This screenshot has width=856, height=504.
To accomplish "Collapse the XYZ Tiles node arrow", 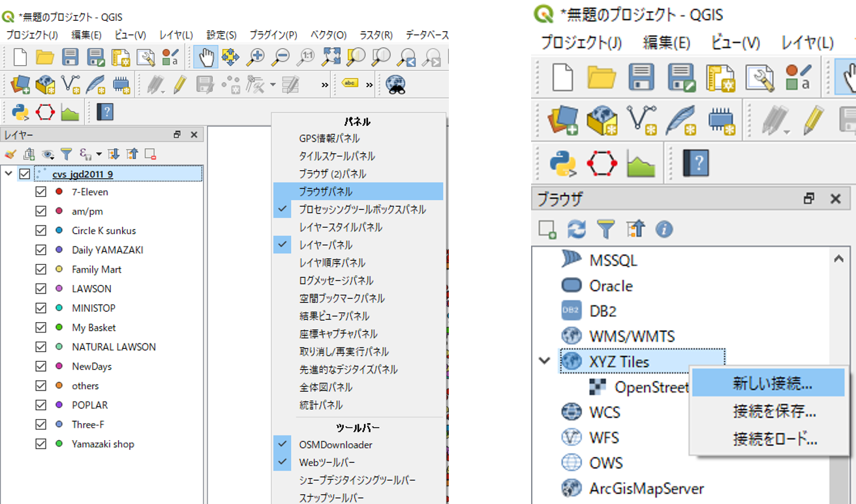I will [545, 361].
